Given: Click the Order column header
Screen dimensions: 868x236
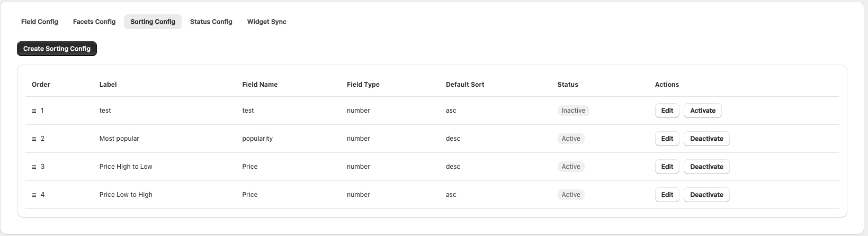Looking at the screenshot, I should (x=41, y=85).
